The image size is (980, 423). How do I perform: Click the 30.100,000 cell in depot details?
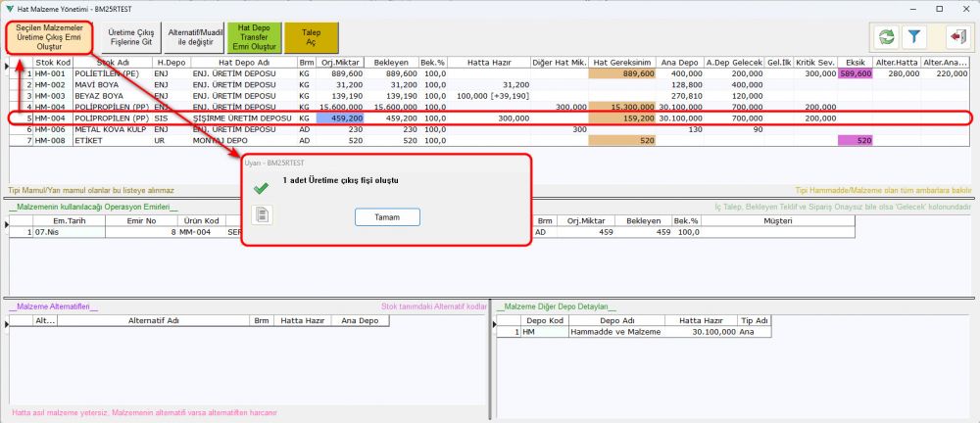click(x=701, y=332)
